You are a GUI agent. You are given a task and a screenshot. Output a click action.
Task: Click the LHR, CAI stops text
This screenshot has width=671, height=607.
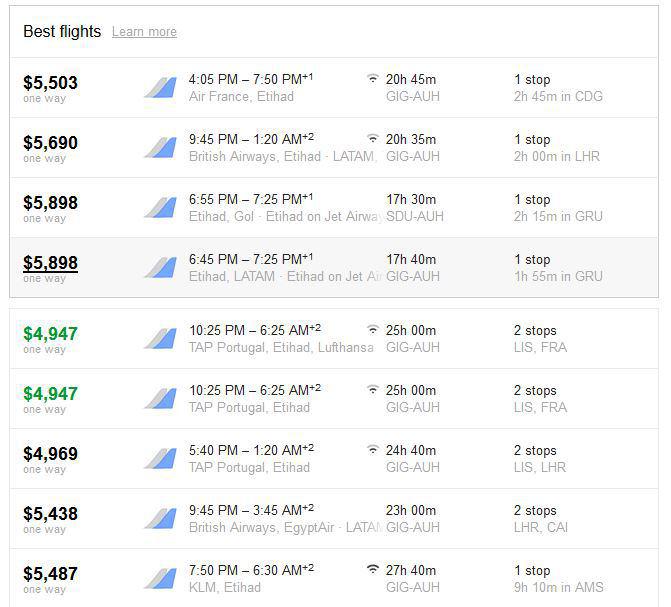click(540, 527)
